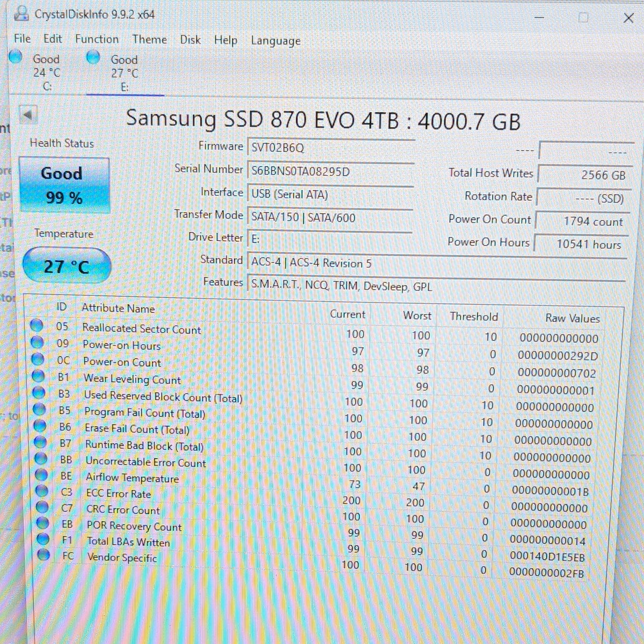
Task: Select the Reallocated Sector Count attribute name
Action: click(x=142, y=328)
